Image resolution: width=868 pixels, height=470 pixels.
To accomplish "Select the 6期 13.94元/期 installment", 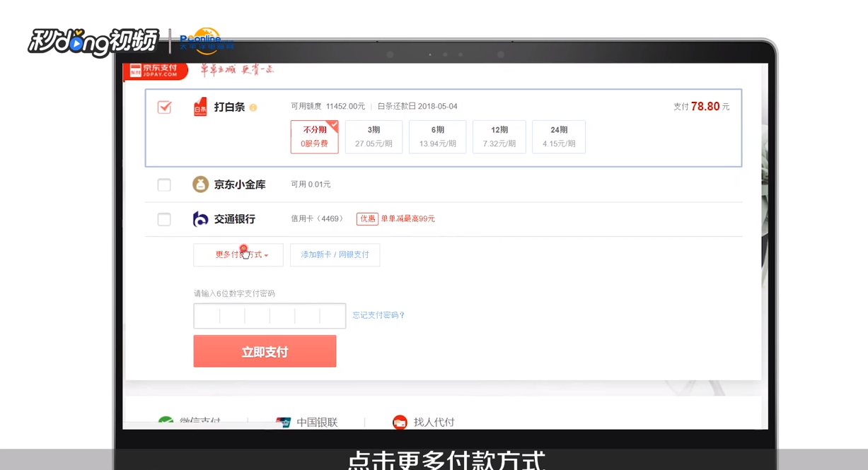I will click(438, 136).
